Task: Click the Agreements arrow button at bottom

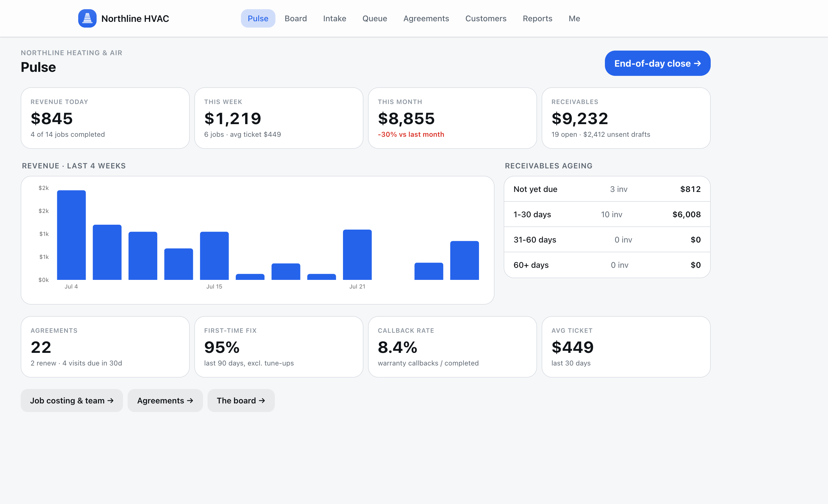Action: [165, 401]
